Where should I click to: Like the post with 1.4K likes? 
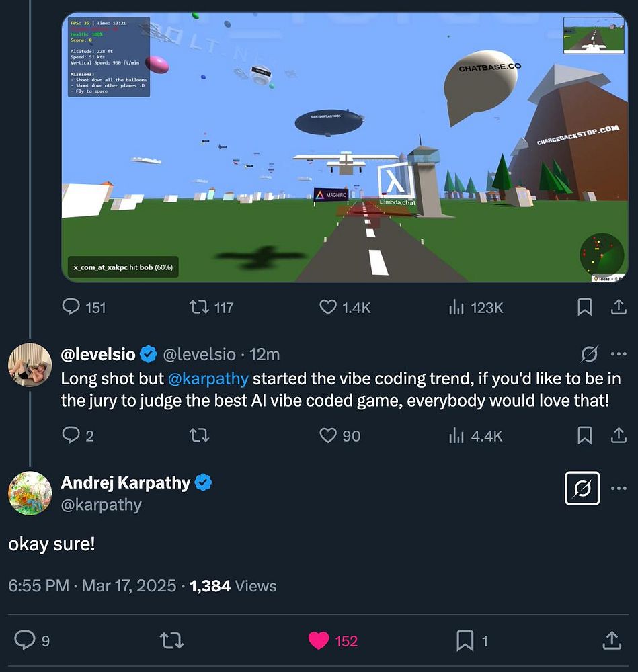coord(327,307)
